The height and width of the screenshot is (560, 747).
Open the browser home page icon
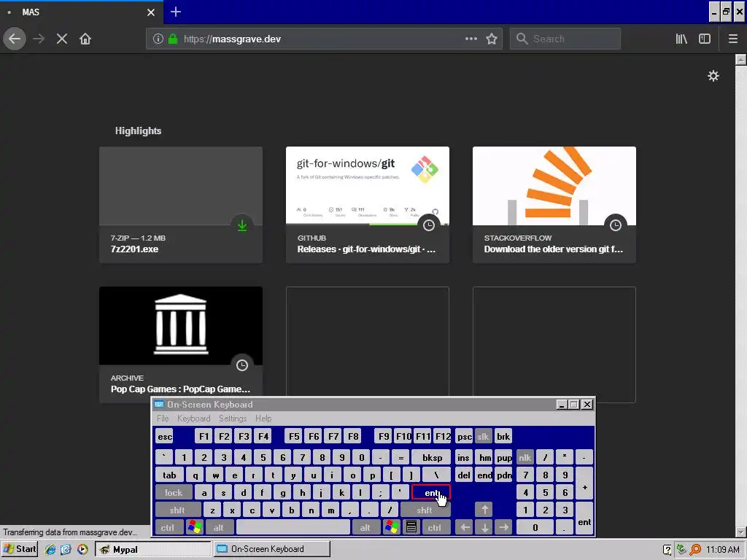click(x=85, y=39)
